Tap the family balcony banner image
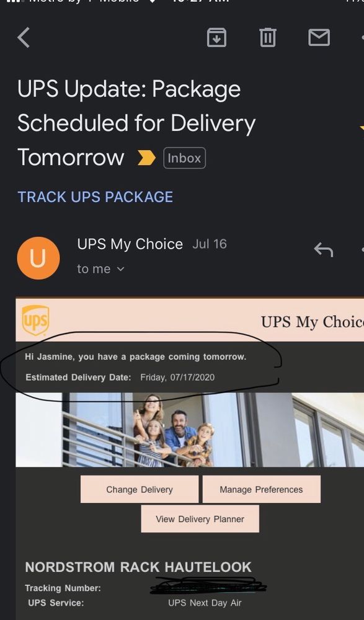This screenshot has width=364, height=620. (x=190, y=430)
